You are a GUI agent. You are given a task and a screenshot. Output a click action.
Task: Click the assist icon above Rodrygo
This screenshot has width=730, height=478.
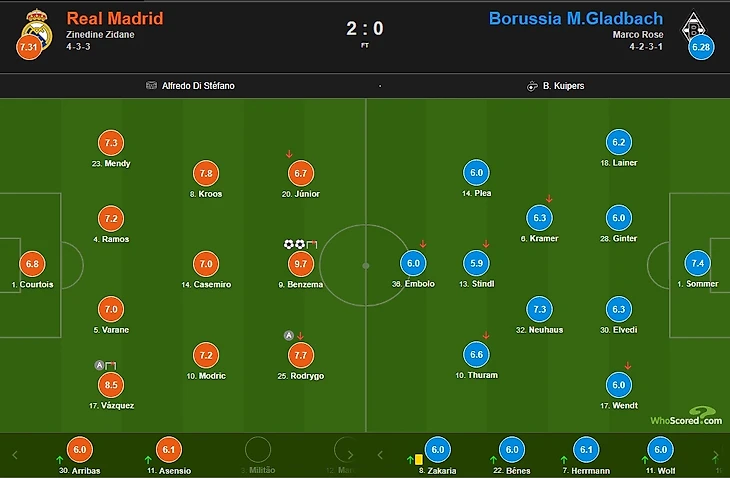coord(289,336)
